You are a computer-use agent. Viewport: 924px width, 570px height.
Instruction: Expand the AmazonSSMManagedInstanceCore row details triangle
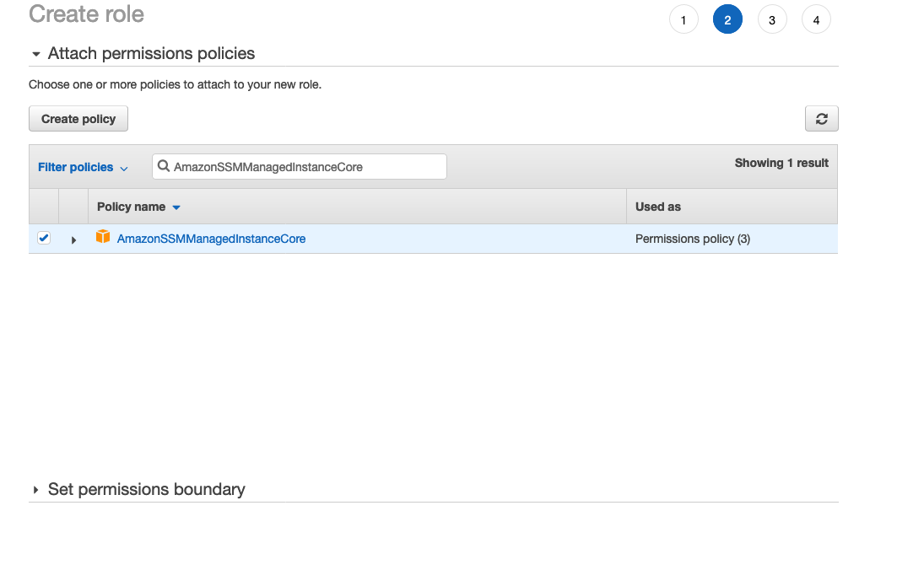coord(73,240)
